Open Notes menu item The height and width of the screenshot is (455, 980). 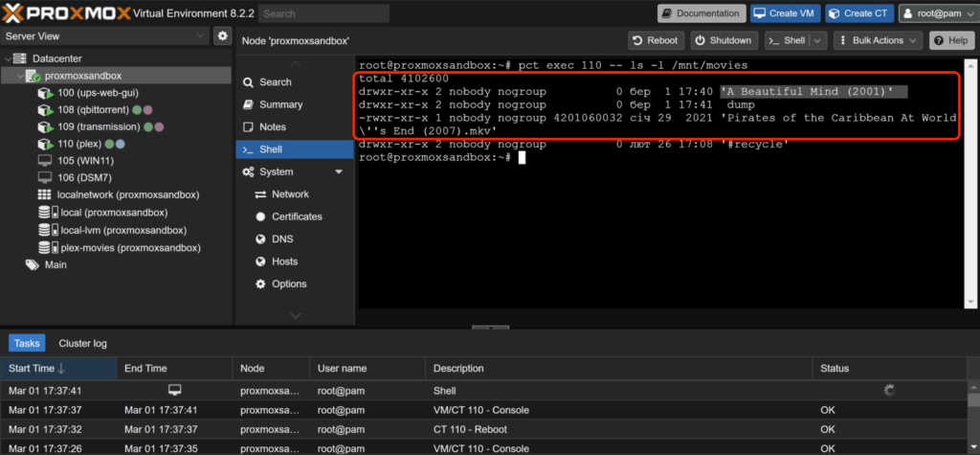(295, 127)
